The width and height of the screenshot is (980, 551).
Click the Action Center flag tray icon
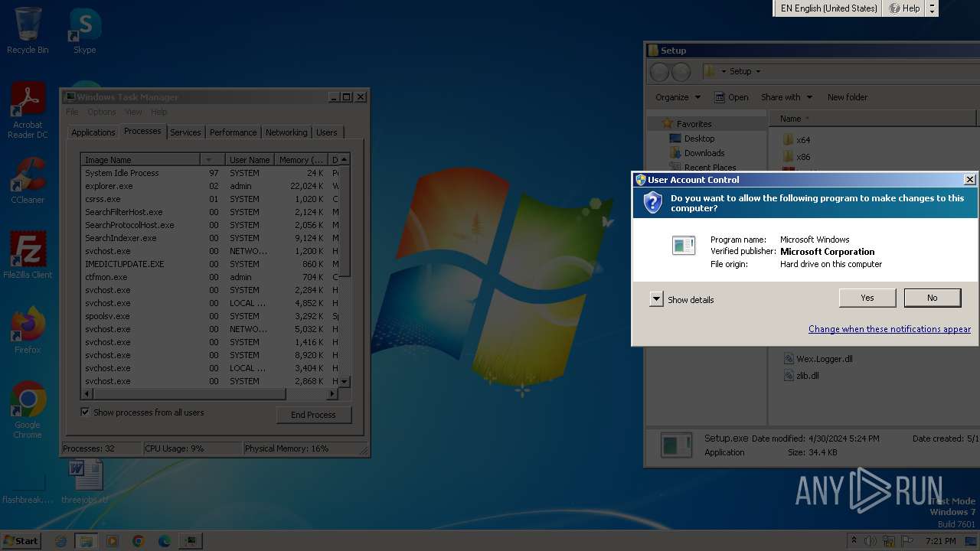coord(908,541)
